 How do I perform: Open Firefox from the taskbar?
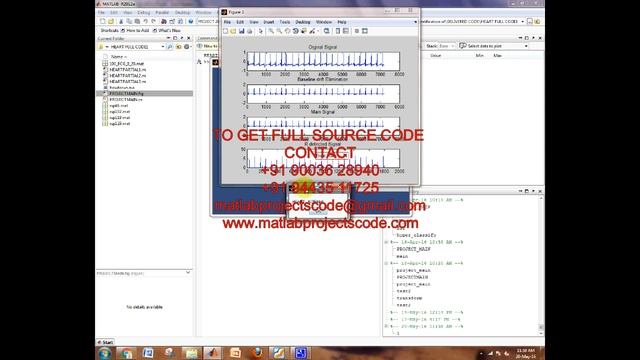point(257,353)
